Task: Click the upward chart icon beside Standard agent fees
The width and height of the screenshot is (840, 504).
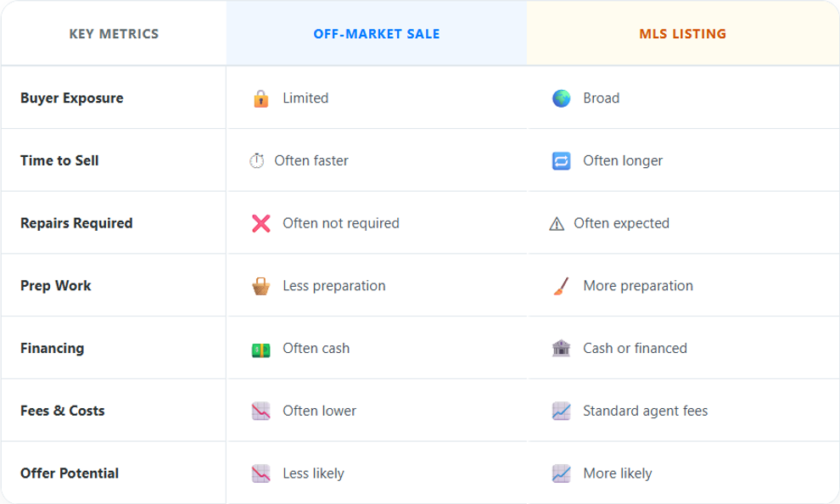Action: tap(561, 412)
